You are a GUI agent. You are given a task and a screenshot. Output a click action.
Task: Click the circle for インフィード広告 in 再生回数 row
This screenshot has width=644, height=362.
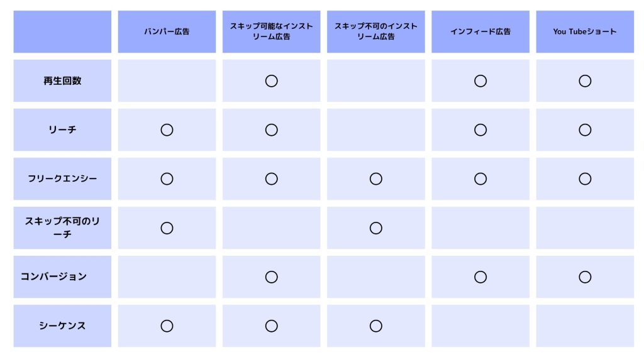point(480,81)
